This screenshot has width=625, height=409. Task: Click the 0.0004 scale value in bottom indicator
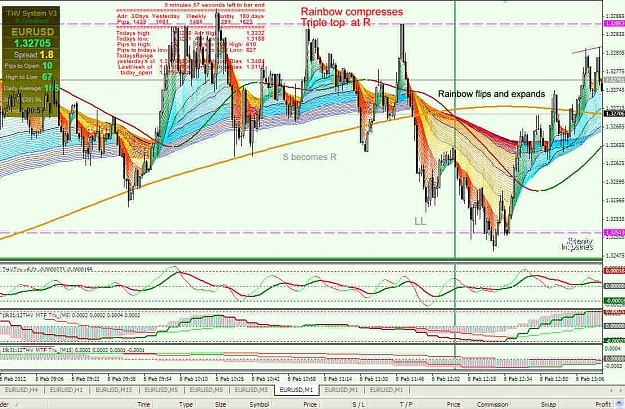[613, 348]
